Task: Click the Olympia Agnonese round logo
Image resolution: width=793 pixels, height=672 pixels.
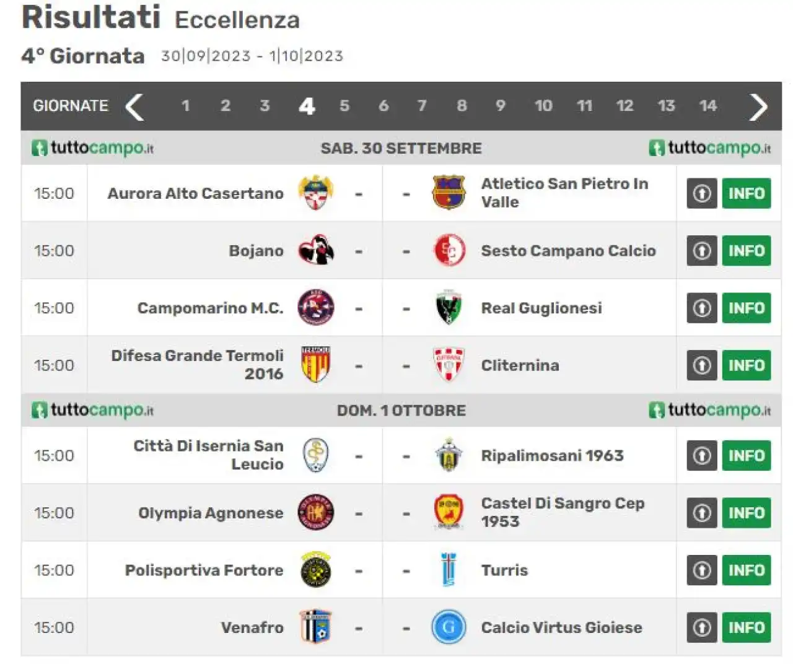Action: (316, 512)
